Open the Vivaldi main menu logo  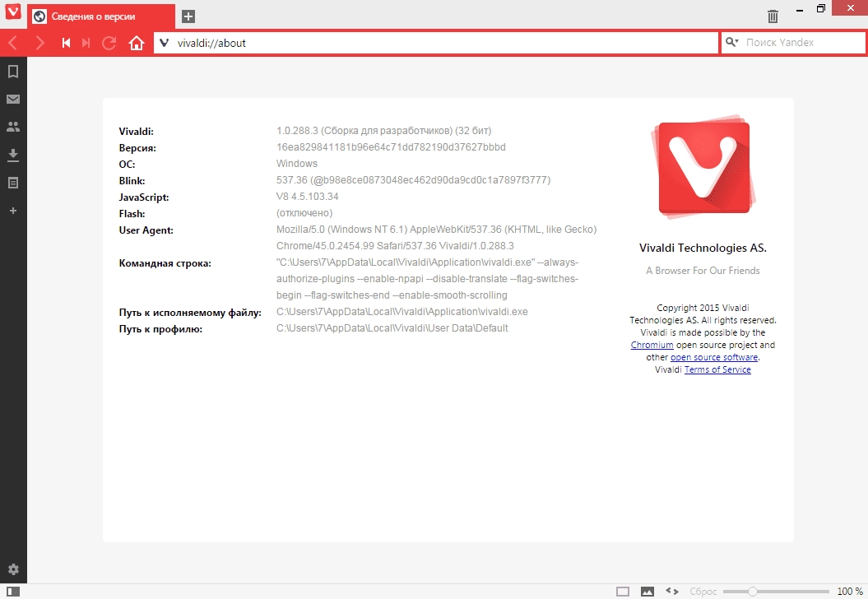click(x=12, y=12)
